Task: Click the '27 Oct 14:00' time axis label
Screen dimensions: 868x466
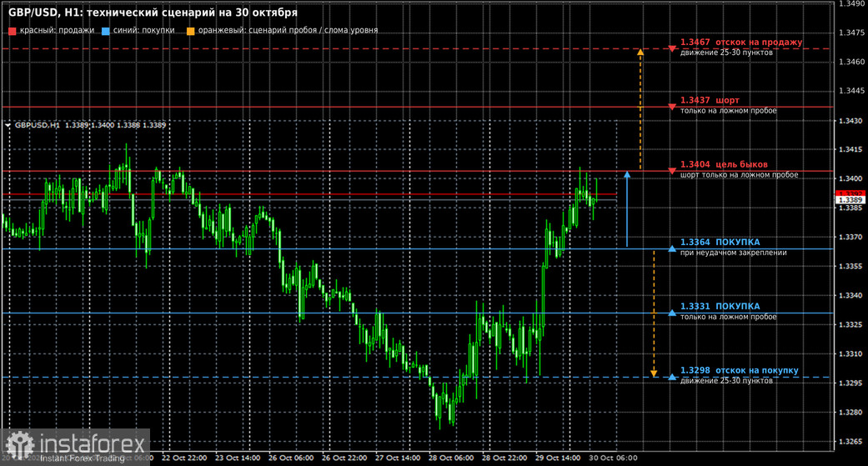Action: coord(398,458)
